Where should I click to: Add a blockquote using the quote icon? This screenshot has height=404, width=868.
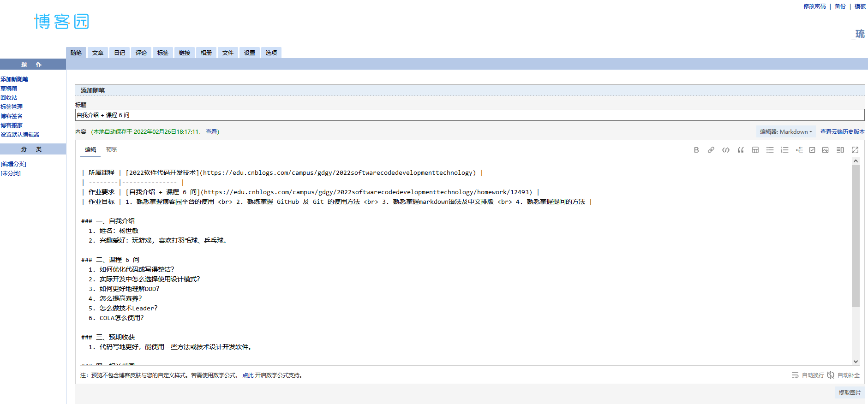pos(741,150)
